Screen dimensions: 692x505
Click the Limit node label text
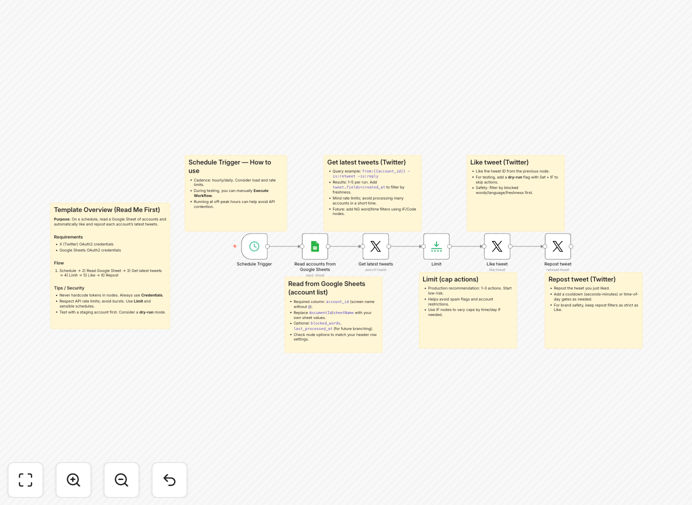pyautogui.click(x=436, y=264)
